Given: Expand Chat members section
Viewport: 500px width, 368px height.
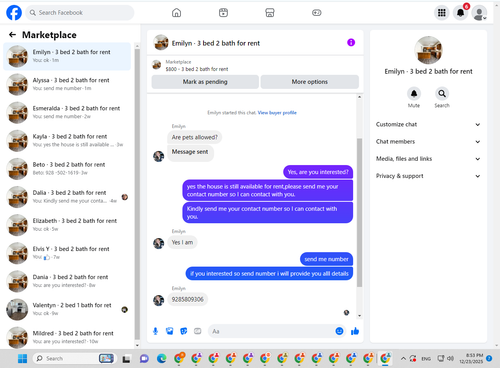Looking at the screenshot, I should (x=428, y=142).
